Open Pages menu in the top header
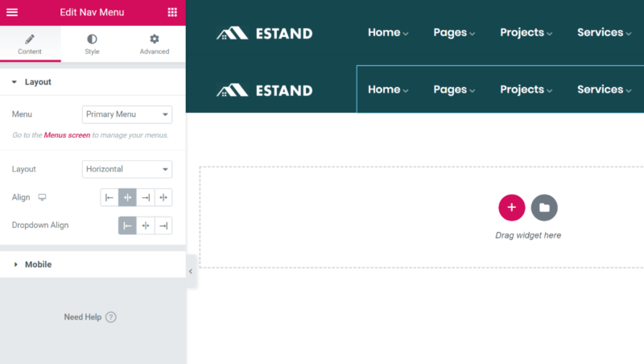Screen dimensions: 644x364 click(454, 33)
